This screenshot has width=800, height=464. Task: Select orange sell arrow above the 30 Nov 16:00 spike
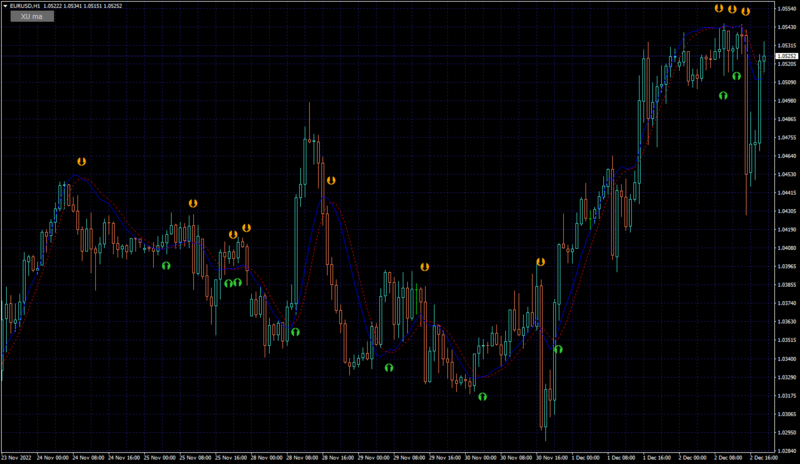pyautogui.click(x=540, y=262)
